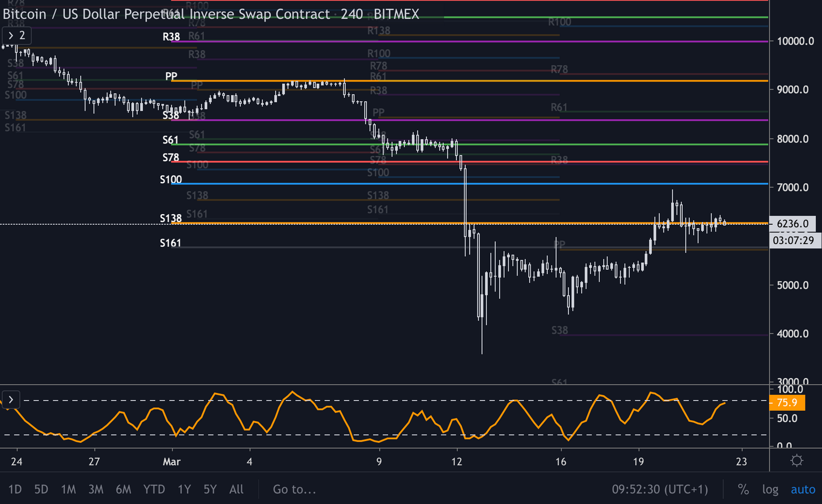
Task: Click the 9 date label on time axis
Action: click(x=379, y=461)
